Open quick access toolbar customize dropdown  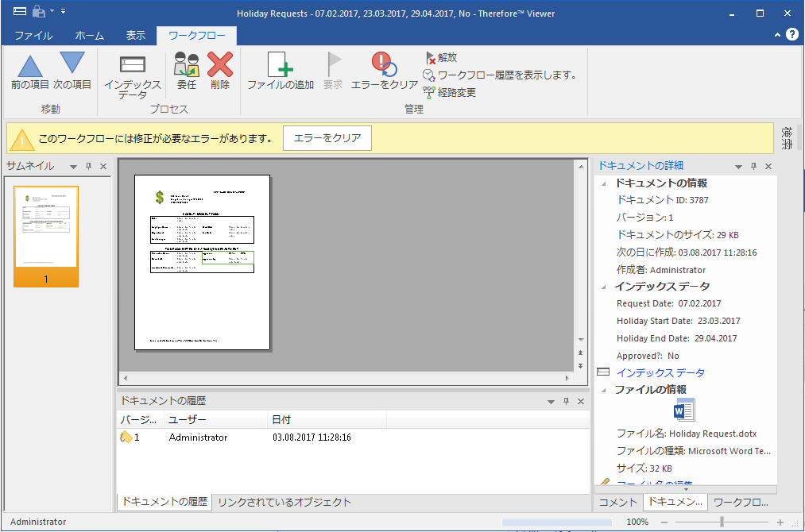click(63, 11)
